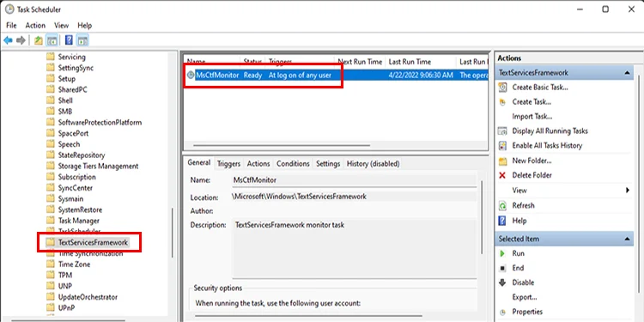This screenshot has width=644, height=322.
Task: Click the Help icon in Actions pane
Action: 502,221
